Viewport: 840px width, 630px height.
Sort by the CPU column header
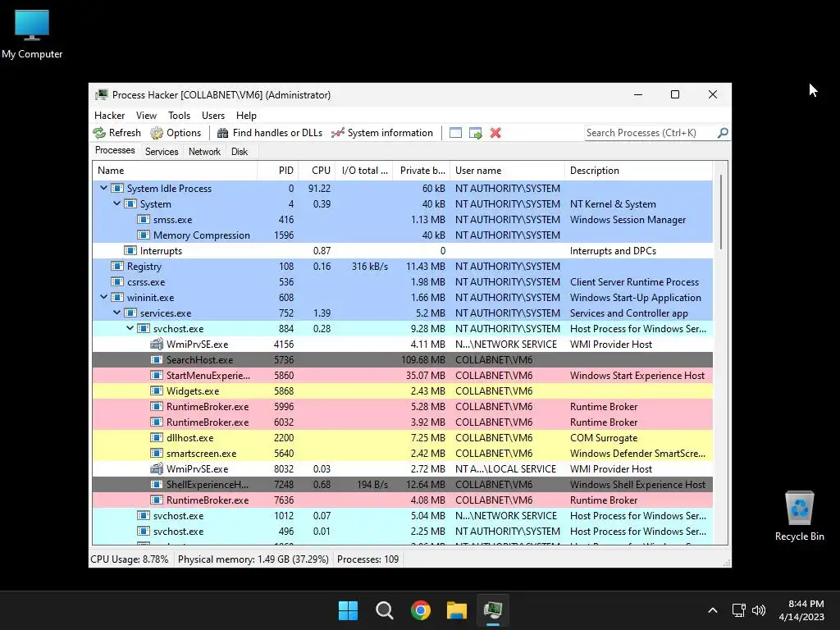pos(317,171)
